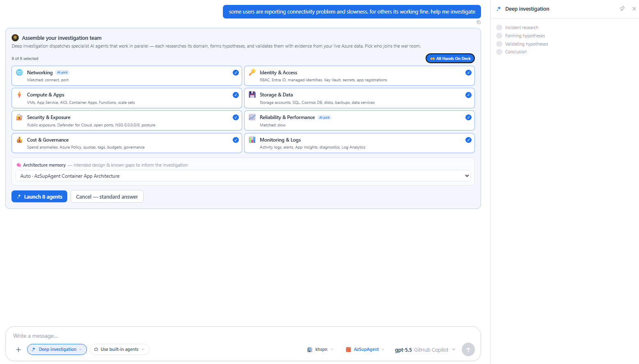Click the Storage & Data floppy disk icon
The image size is (639, 364).
pos(252,94)
